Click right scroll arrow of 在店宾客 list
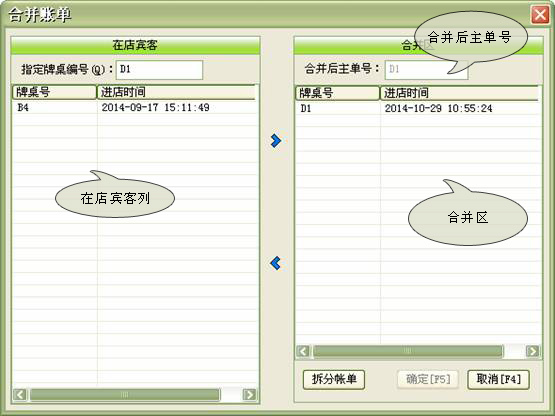The width and height of the screenshot is (555, 416). pos(250,394)
